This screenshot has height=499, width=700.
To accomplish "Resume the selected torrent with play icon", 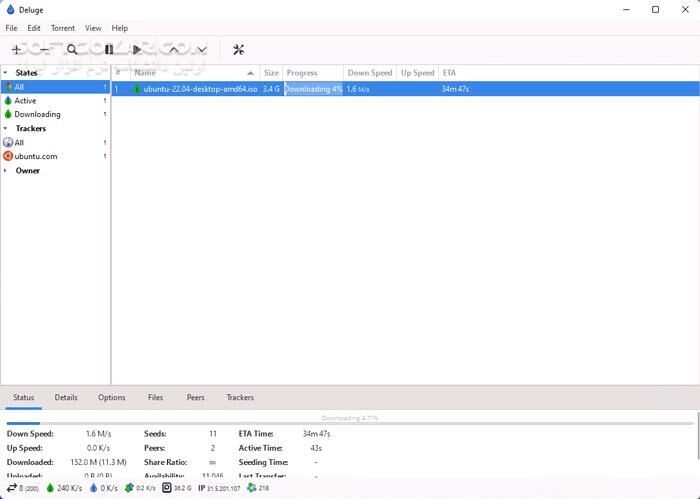I will tap(137, 49).
